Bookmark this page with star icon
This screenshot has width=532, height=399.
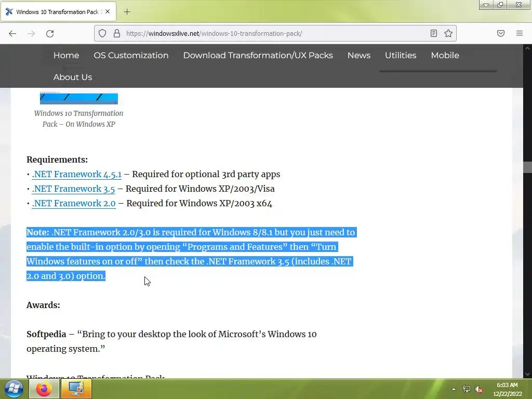448,33
